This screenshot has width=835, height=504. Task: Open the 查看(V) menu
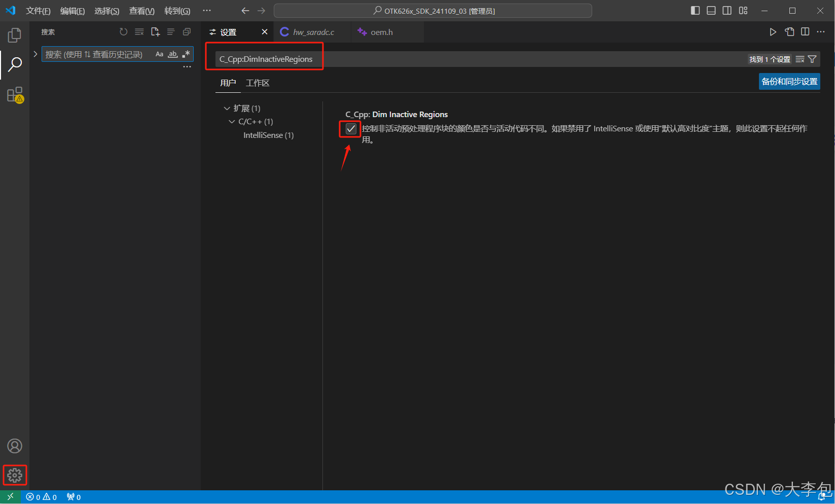[141, 11]
